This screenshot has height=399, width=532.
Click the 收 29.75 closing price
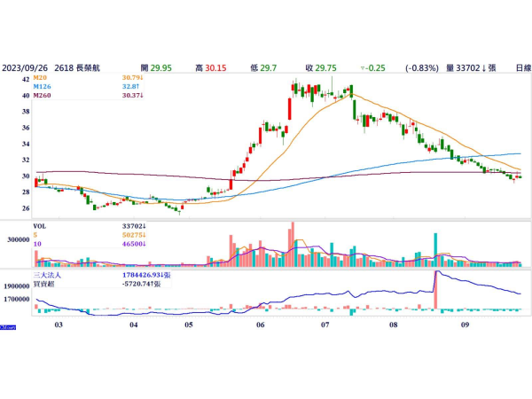319,67
